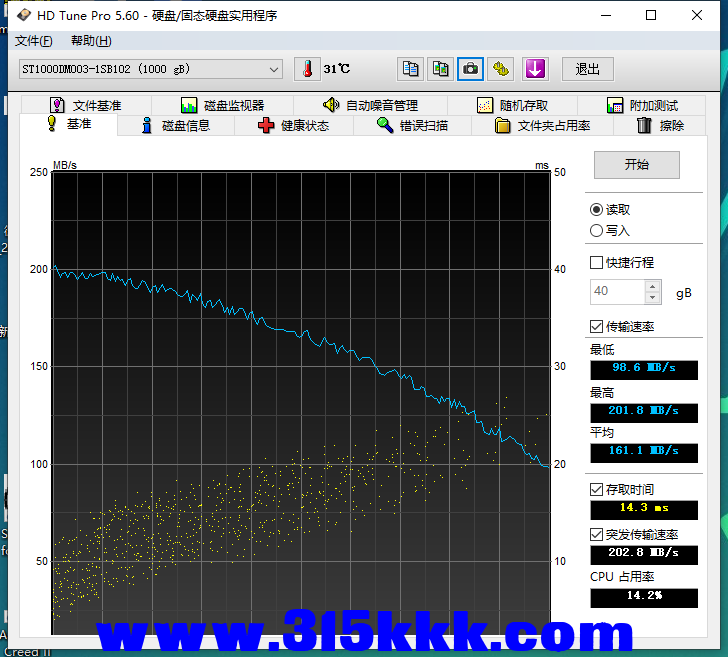Viewport: 728px width, 657px height.
Task: Click the purple down arrow icon
Action: (x=536, y=69)
